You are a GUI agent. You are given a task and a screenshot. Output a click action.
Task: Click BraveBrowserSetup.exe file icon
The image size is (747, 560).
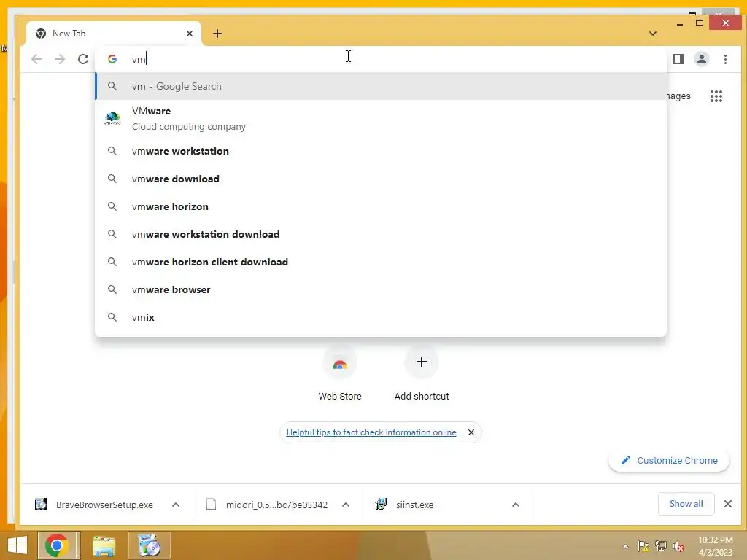click(41, 504)
